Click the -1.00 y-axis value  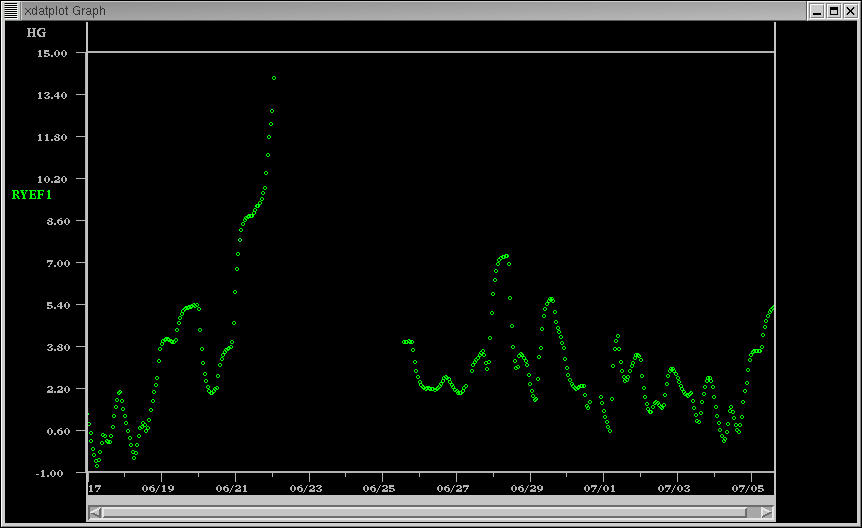point(49,474)
